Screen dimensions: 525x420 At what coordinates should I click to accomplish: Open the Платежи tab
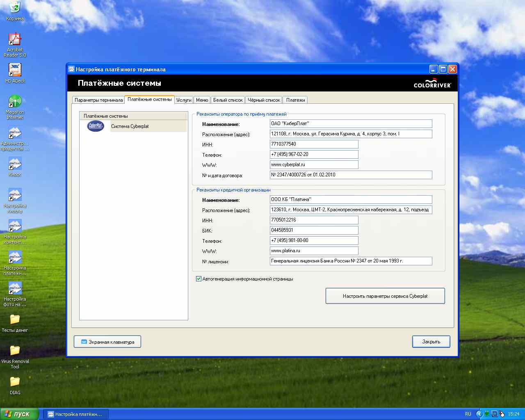click(x=295, y=100)
